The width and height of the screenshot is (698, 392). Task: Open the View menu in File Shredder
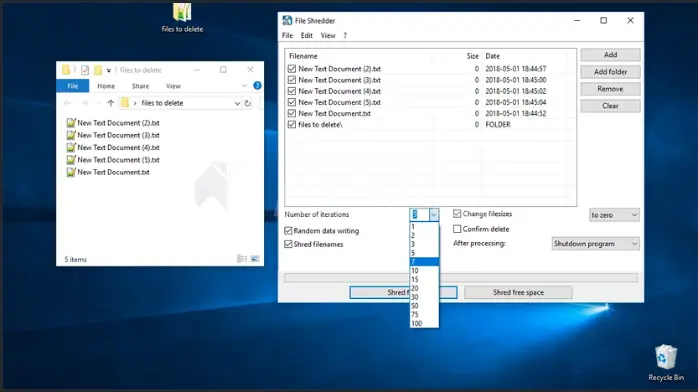(x=328, y=36)
